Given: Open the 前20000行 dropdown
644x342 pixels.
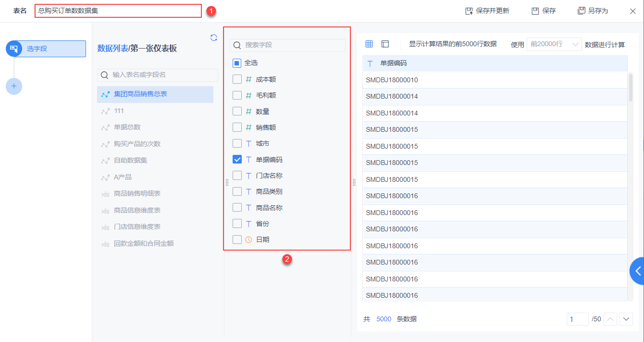Looking at the screenshot, I should coord(554,44).
